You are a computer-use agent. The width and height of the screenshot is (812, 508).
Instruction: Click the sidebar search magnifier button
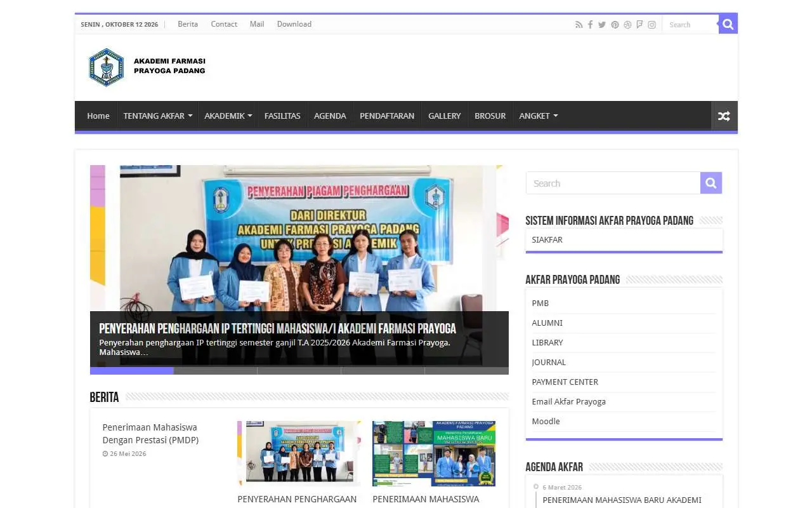[x=711, y=183]
